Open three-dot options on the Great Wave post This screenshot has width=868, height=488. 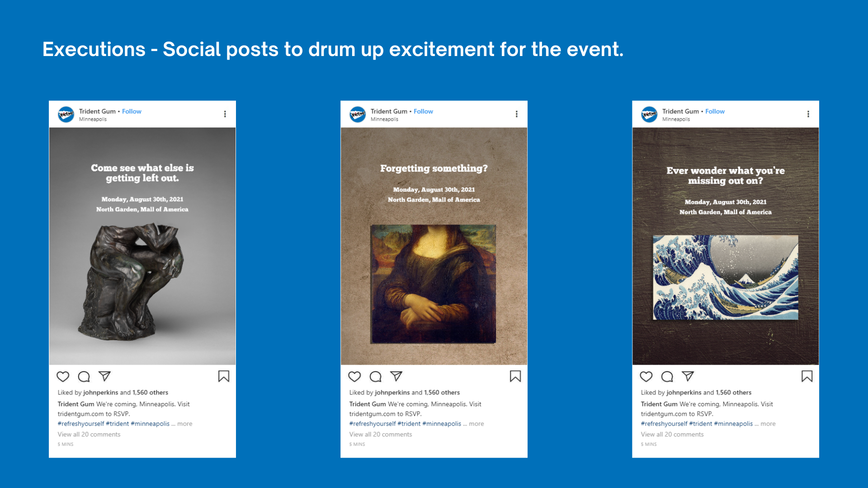pos(808,114)
